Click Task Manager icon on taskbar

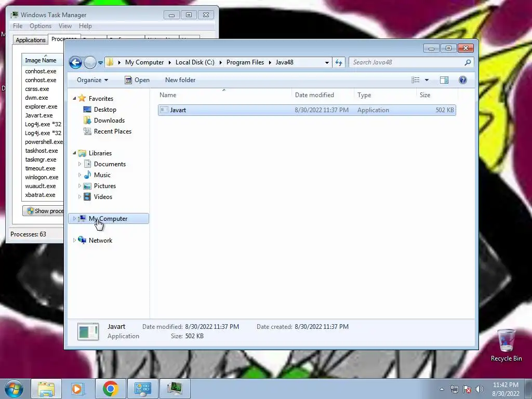tap(175, 389)
